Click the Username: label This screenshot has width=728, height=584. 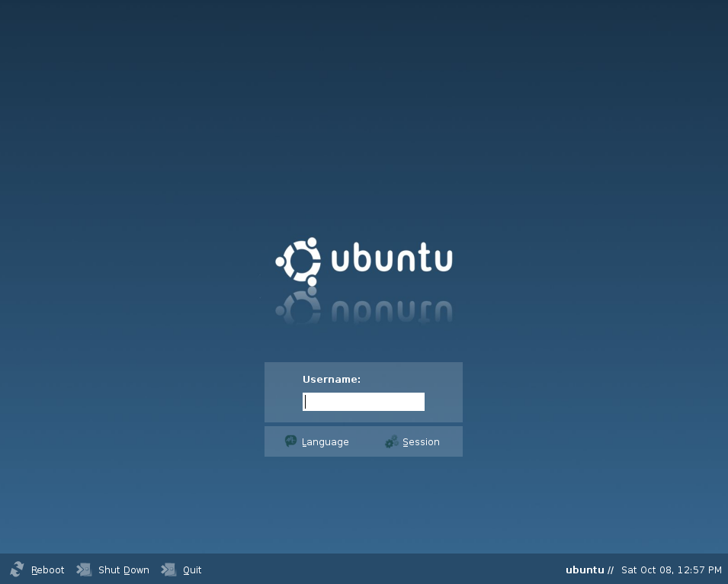click(x=332, y=379)
